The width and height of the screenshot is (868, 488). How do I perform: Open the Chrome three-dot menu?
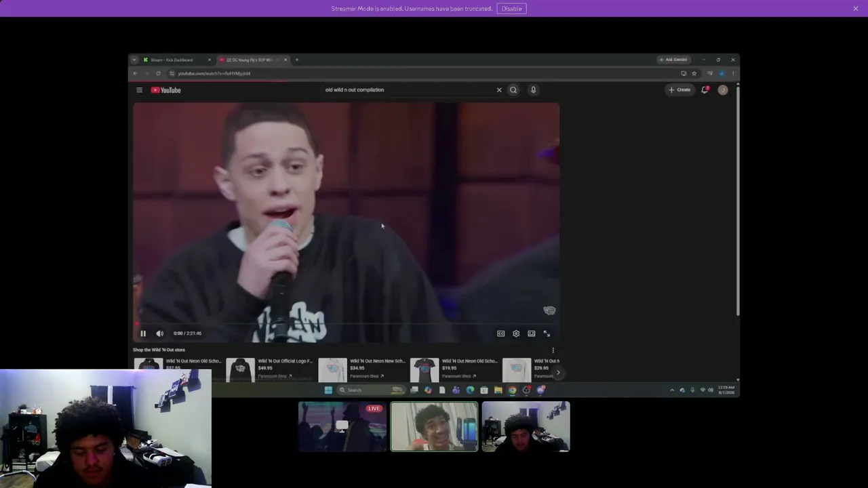click(x=732, y=73)
